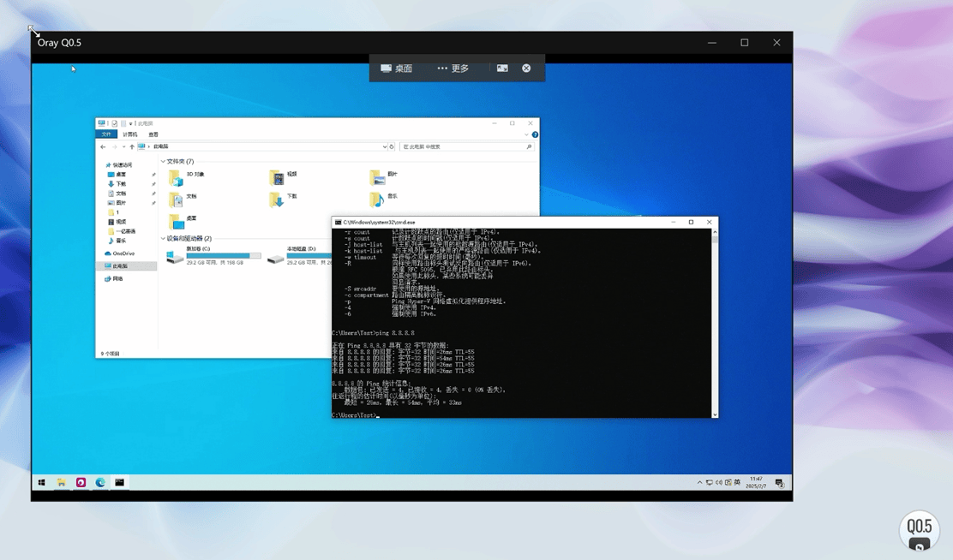
Task: Open the 桌面 desktop menu in Oray toolbar
Action: point(396,68)
